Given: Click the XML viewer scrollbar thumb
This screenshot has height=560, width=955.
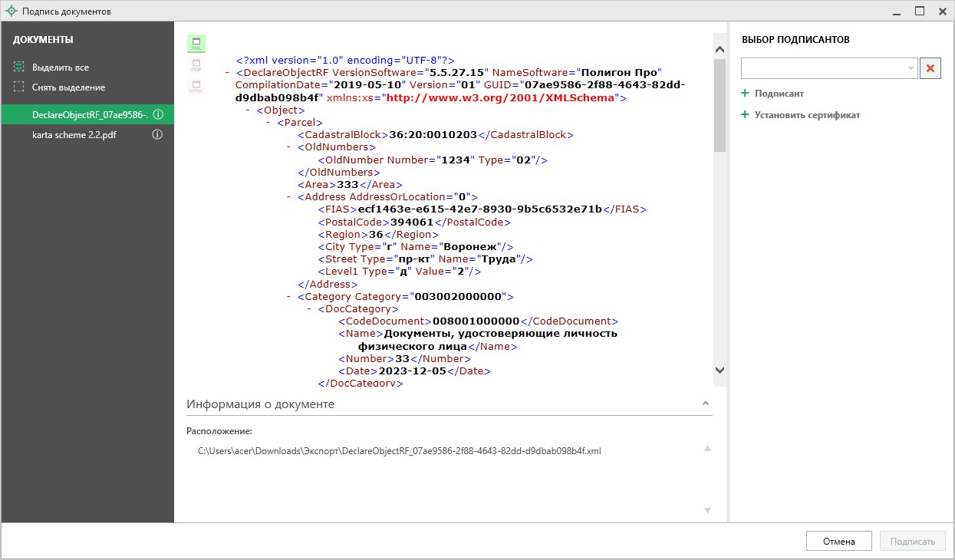Looking at the screenshot, I should tap(719, 106).
